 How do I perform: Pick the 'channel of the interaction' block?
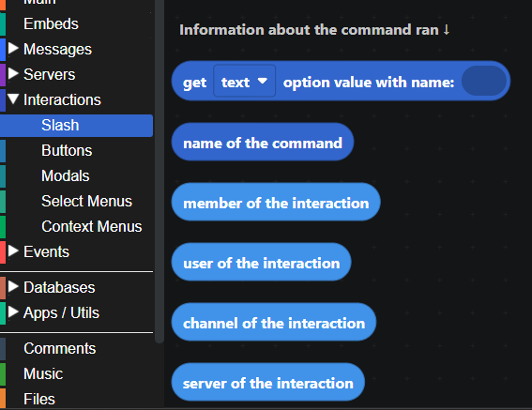274,322
